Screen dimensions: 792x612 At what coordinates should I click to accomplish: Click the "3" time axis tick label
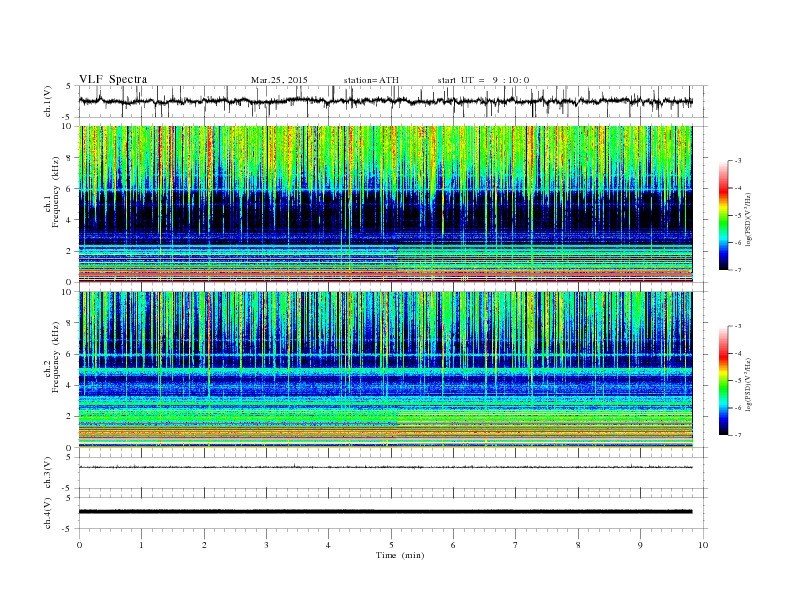[266, 545]
